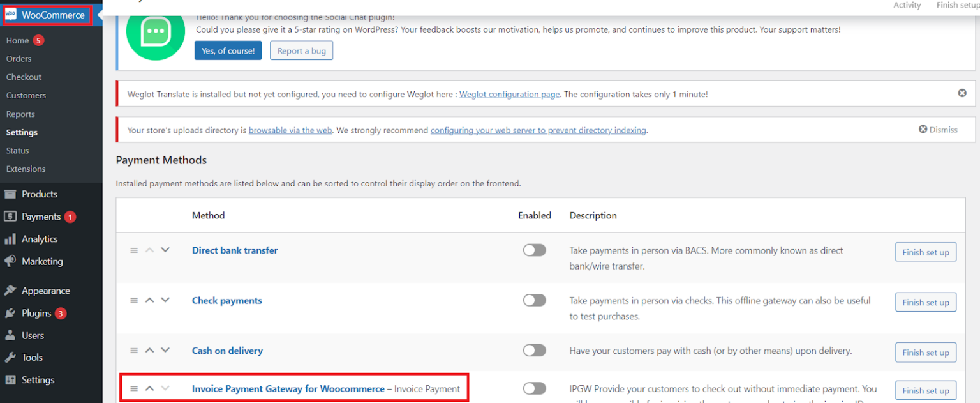The width and height of the screenshot is (980, 403).
Task: Enable the Direct bank transfer payment method
Action: click(x=534, y=250)
